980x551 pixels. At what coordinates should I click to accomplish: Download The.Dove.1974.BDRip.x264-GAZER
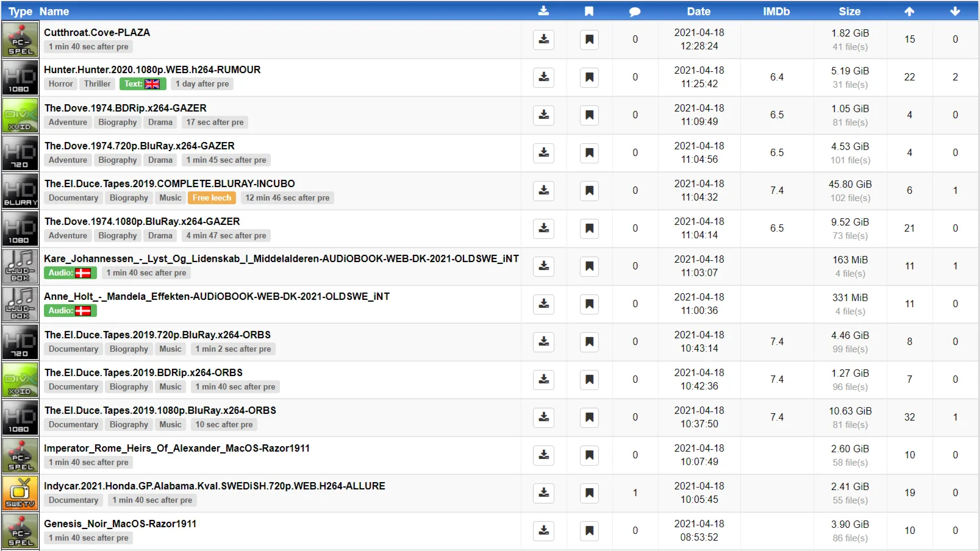click(x=543, y=115)
